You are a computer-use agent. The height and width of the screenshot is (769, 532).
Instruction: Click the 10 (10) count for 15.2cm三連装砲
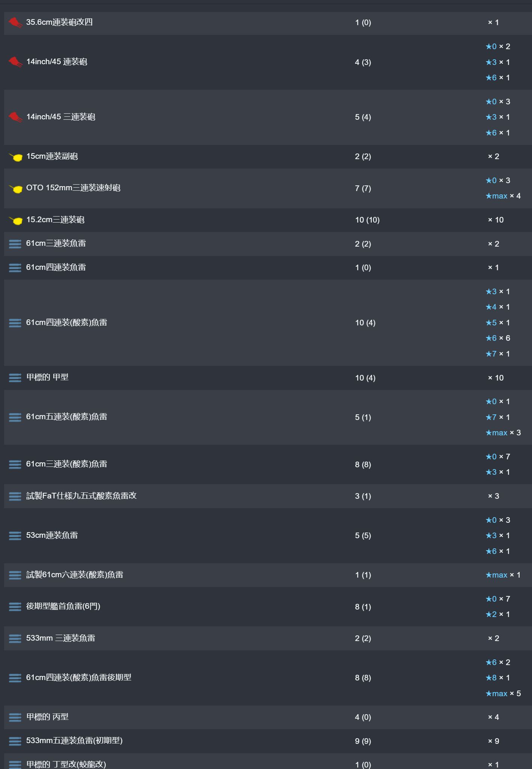click(x=367, y=220)
